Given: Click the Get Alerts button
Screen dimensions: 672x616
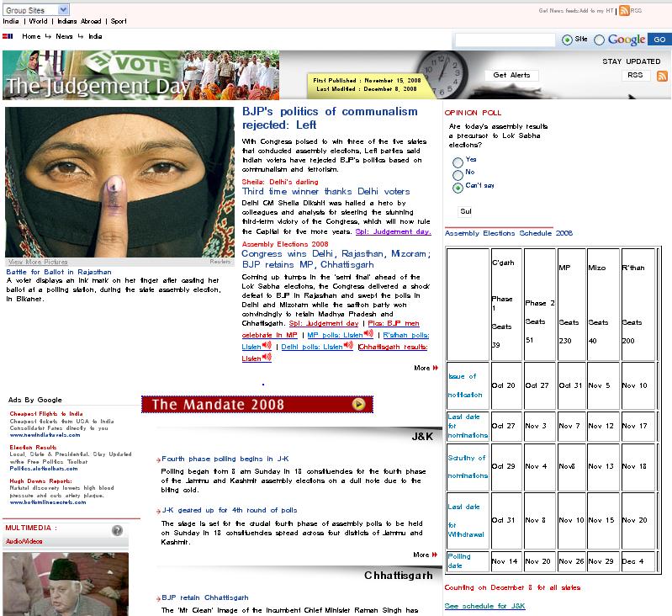Looking at the screenshot, I should pyautogui.click(x=511, y=75).
